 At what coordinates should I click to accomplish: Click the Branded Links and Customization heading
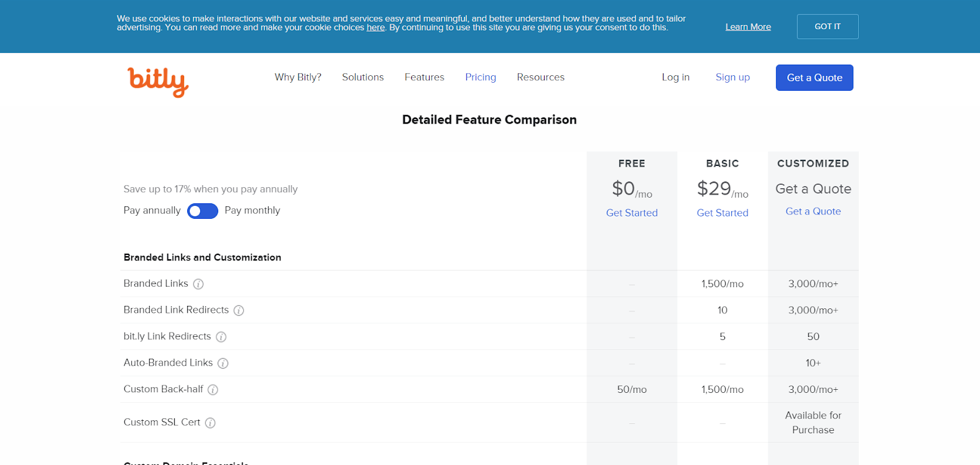pos(203,257)
